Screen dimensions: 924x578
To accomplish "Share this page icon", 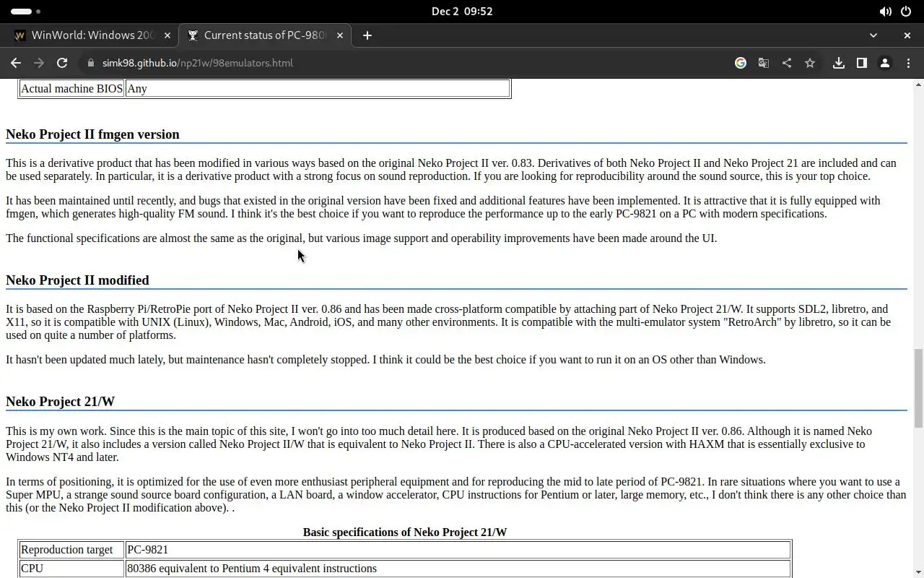I will coord(787,63).
